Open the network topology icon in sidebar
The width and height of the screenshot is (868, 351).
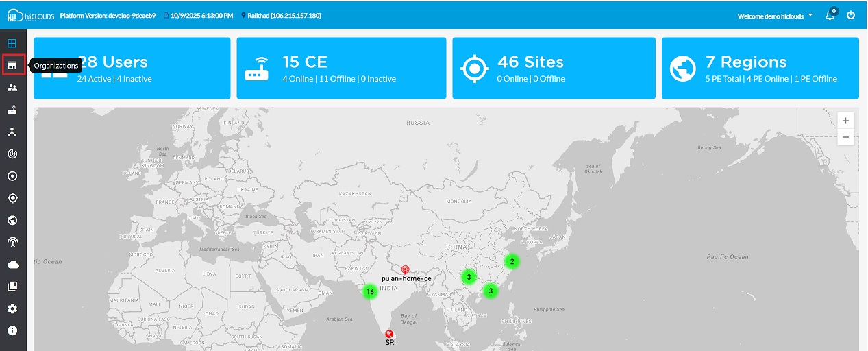[12, 132]
